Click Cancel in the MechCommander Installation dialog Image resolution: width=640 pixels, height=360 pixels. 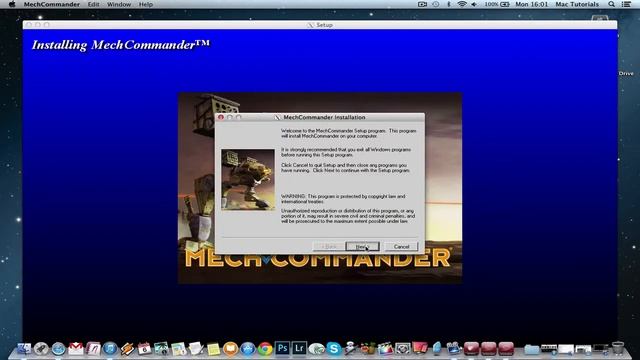click(401, 247)
